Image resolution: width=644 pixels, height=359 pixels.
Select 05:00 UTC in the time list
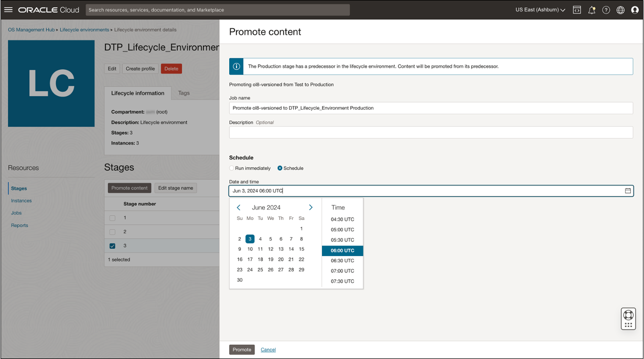pyautogui.click(x=341, y=229)
